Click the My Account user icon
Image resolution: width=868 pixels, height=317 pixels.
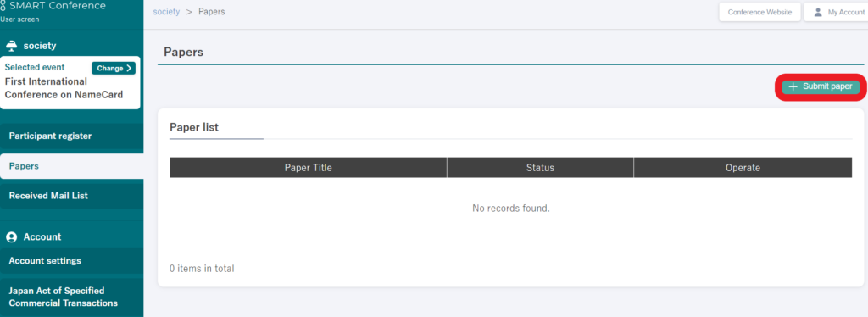pyautogui.click(x=818, y=12)
